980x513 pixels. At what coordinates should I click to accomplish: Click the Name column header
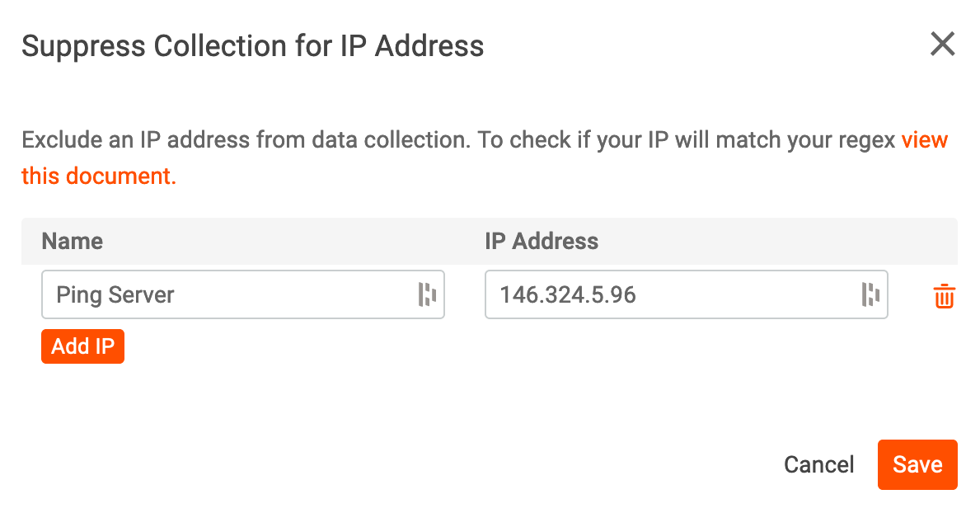pos(72,242)
